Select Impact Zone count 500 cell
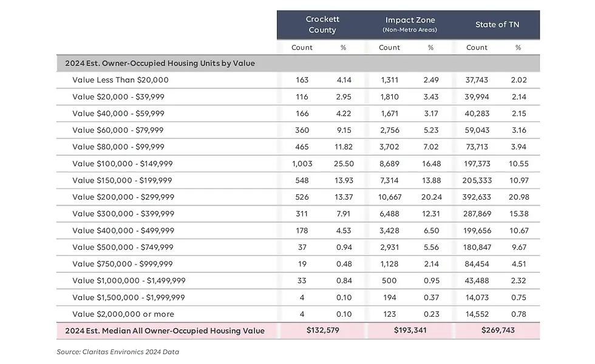 [x=389, y=280]
